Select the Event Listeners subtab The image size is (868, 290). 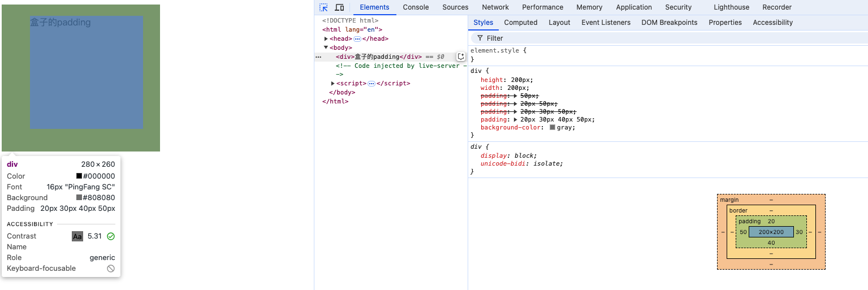click(606, 23)
